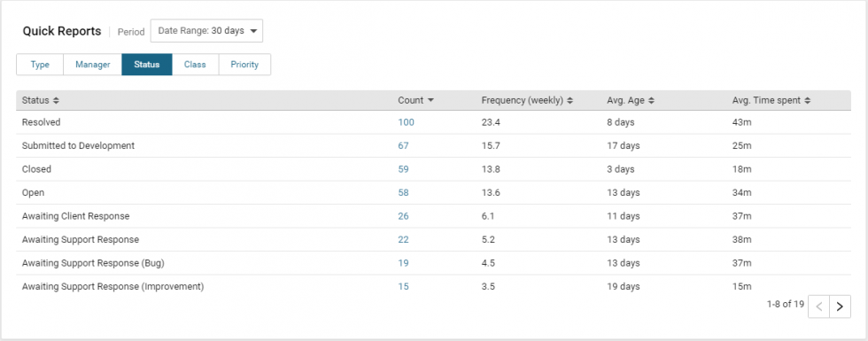Click the 13.8 frequency value

click(491, 169)
